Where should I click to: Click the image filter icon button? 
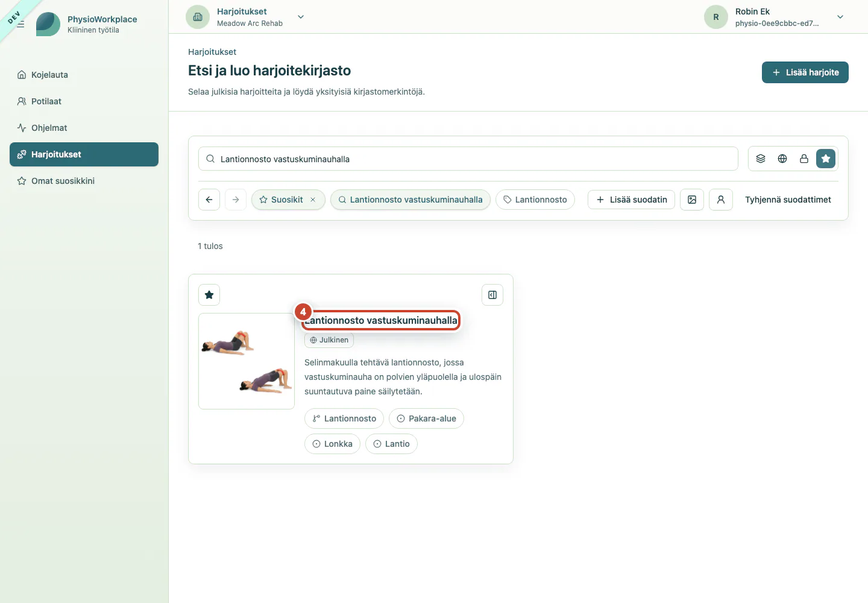click(692, 200)
